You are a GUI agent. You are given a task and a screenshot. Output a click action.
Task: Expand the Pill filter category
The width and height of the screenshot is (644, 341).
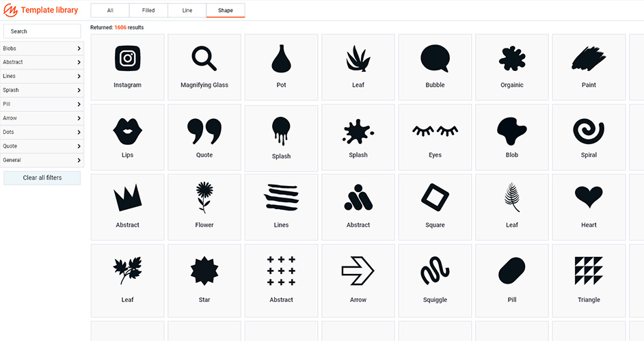(42, 105)
